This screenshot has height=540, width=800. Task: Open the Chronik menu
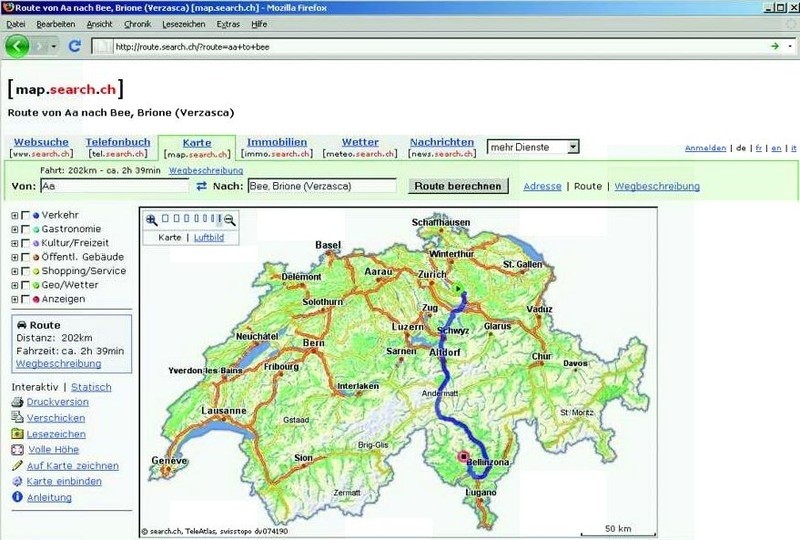(x=138, y=24)
